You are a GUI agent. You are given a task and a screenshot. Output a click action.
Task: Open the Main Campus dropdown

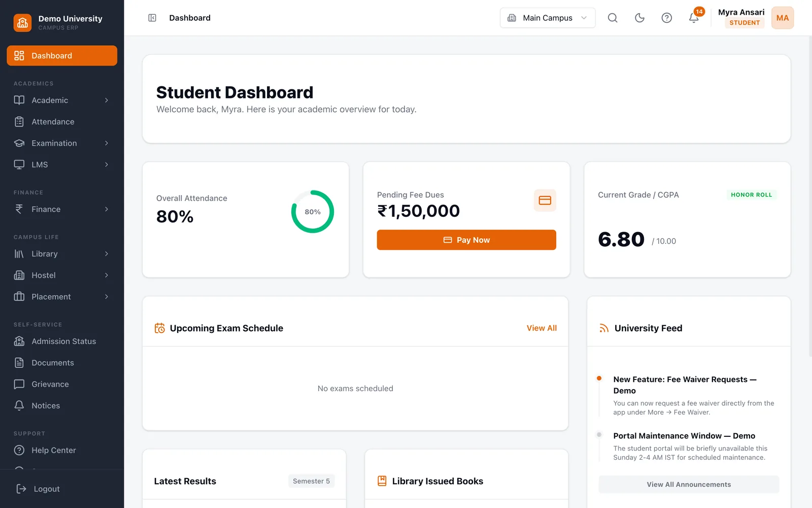click(548, 18)
